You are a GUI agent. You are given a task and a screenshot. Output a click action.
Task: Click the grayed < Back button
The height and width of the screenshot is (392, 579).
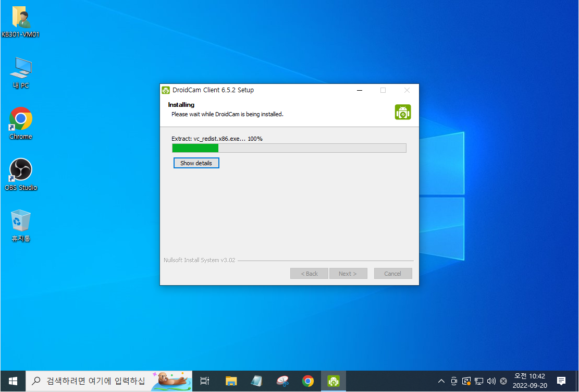(x=309, y=273)
